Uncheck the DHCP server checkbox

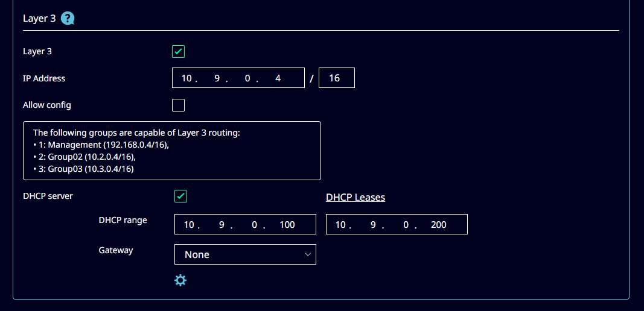(x=180, y=196)
